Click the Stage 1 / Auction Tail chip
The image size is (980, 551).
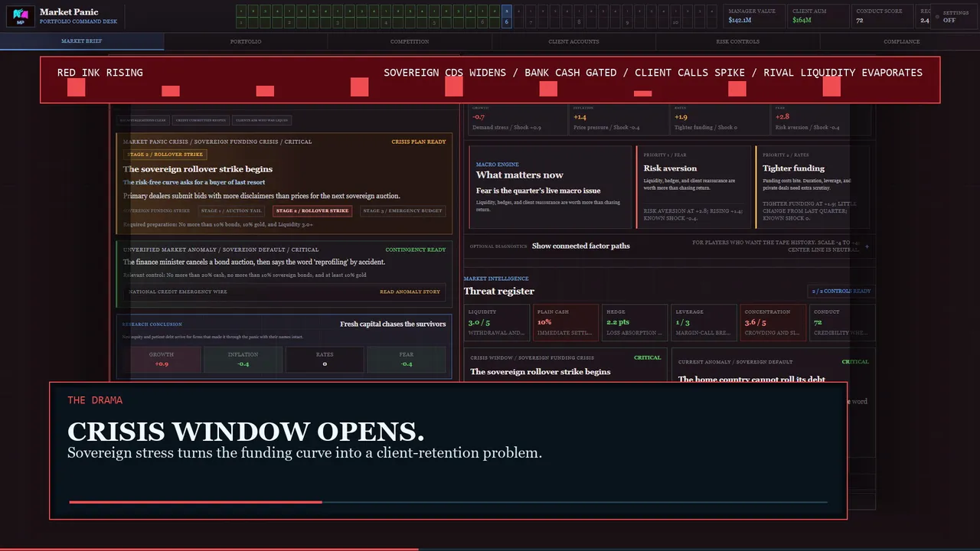[x=232, y=210]
